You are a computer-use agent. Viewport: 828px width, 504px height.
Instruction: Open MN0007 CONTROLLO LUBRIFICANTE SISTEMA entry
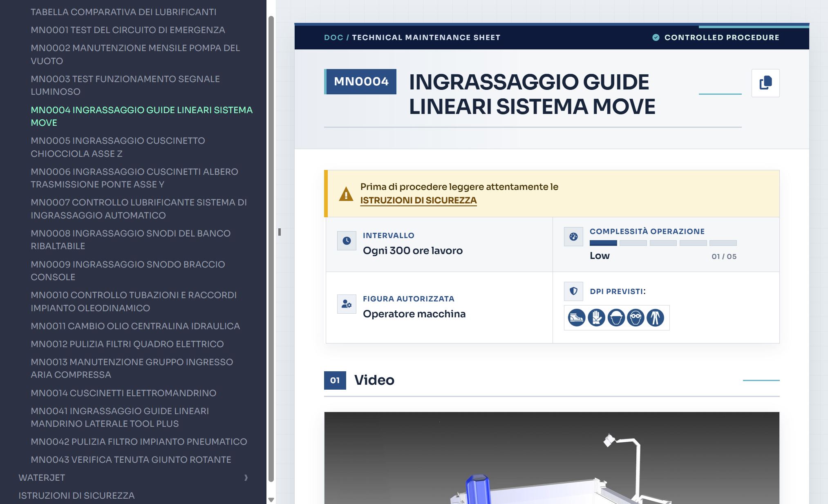pyautogui.click(x=139, y=209)
